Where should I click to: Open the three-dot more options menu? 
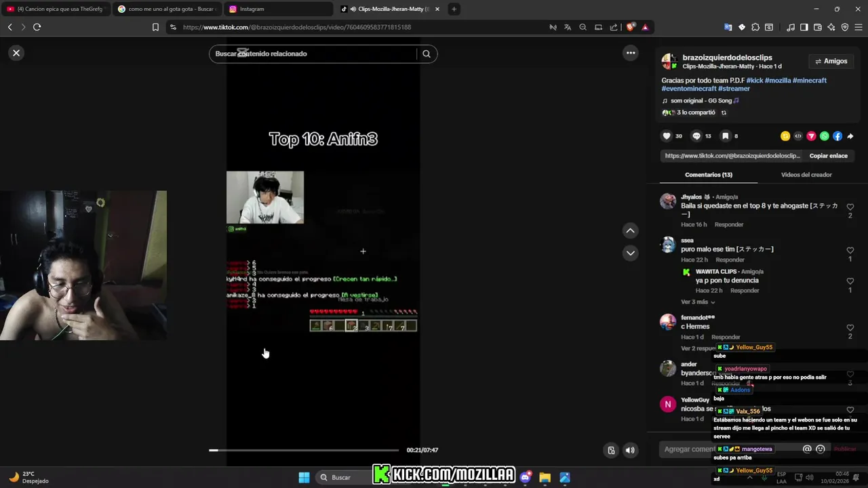coord(631,53)
